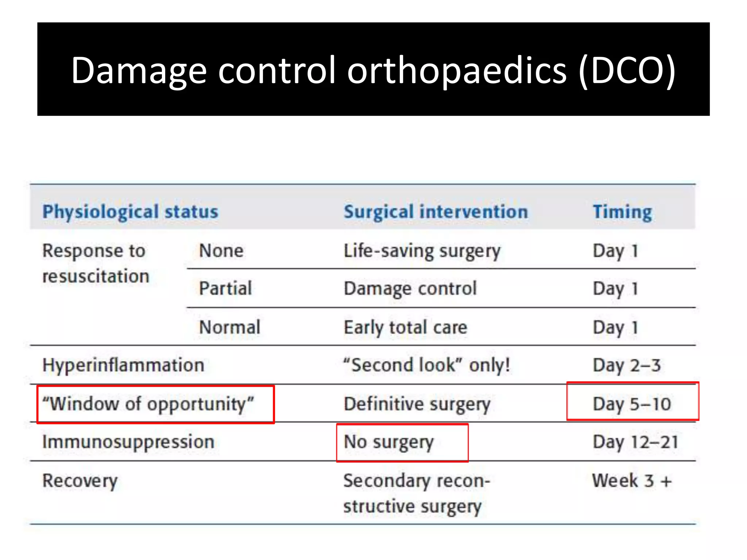
Task: Select the Definitive surgery cell
Action: click(417, 404)
